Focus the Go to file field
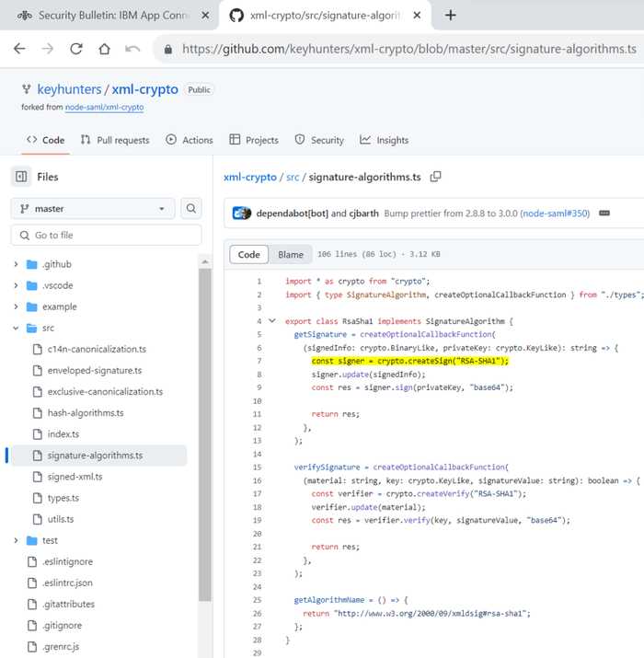The height and width of the screenshot is (658, 644). [106, 235]
